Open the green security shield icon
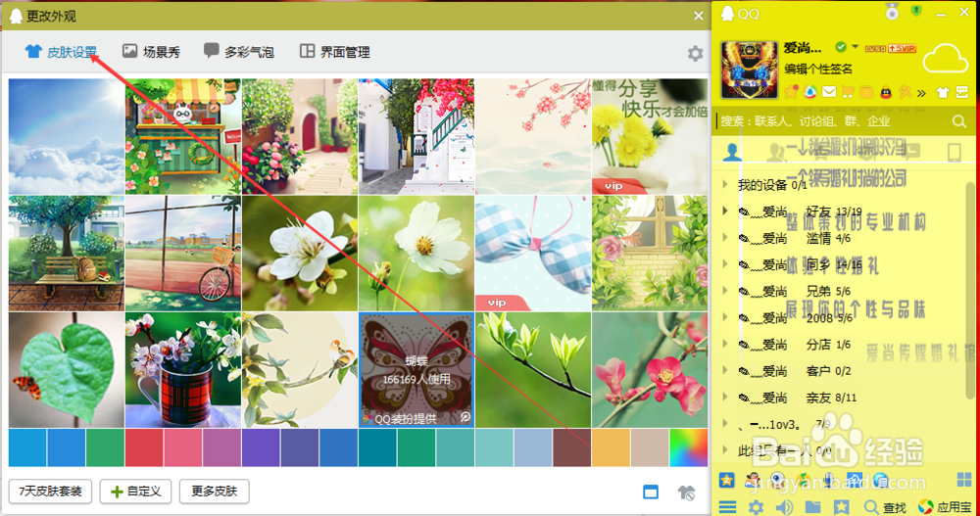980x516 pixels. [916, 11]
